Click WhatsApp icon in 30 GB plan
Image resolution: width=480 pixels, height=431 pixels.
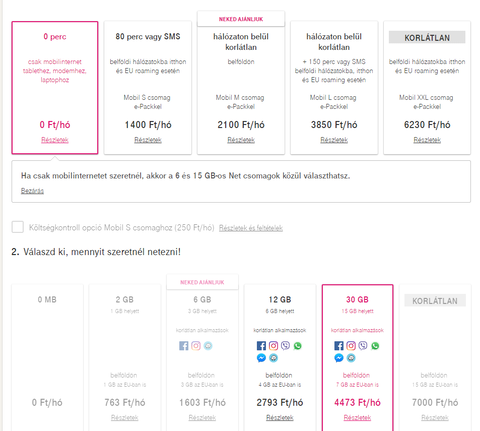(x=375, y=346)
